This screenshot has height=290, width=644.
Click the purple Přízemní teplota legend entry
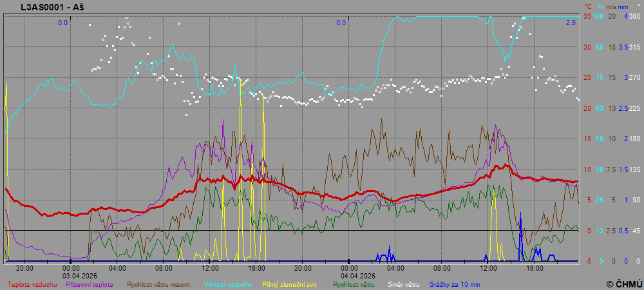coord(90,284)
